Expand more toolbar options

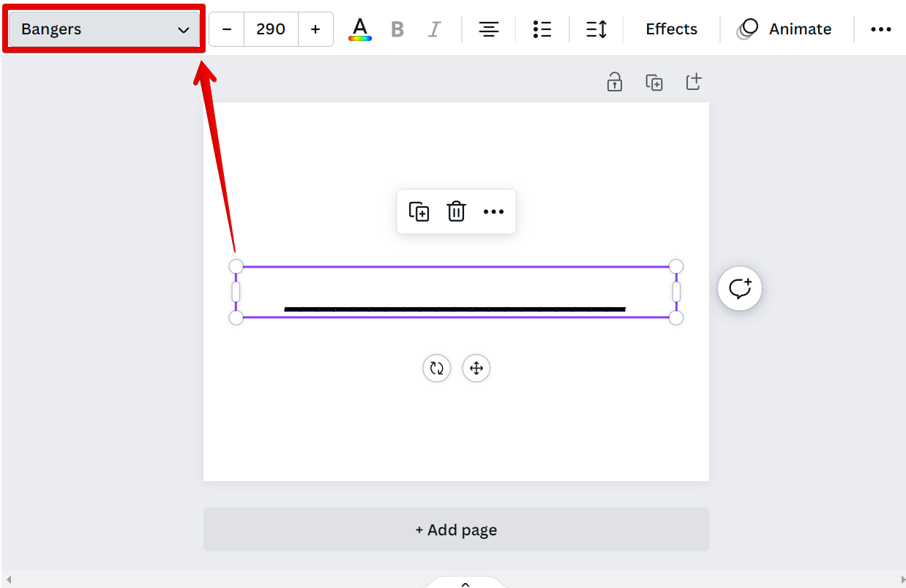880,29
